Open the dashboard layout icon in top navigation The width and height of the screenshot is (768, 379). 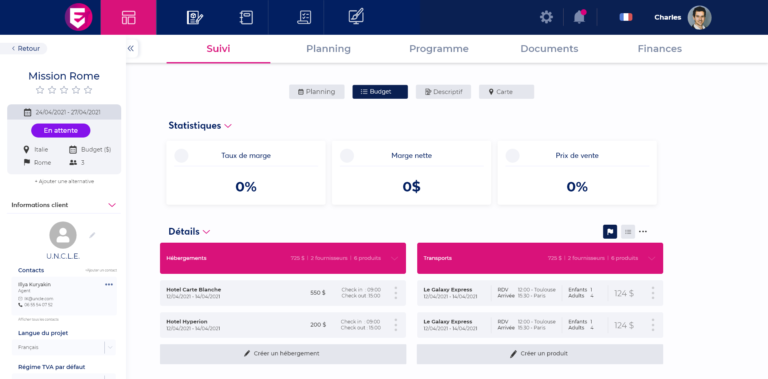click(x=128, y=17)
